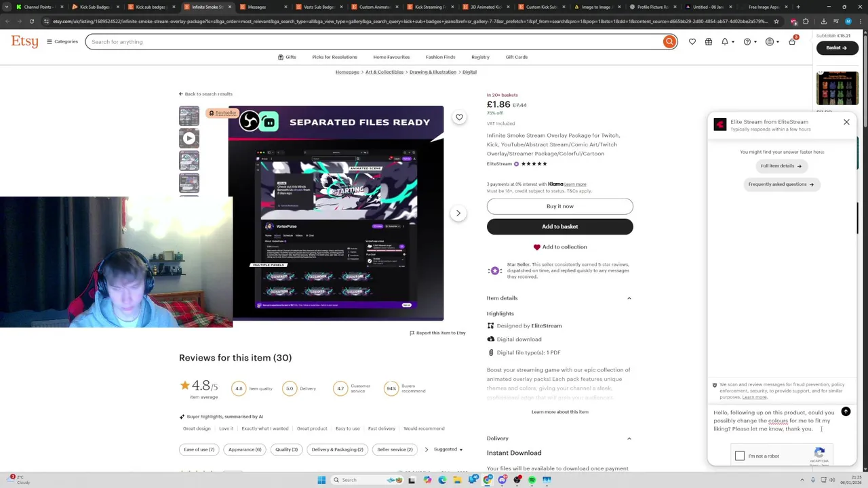Filter reviews by Seller service
868x488 pixels.
pyautogui.click(x=395, y=449)
